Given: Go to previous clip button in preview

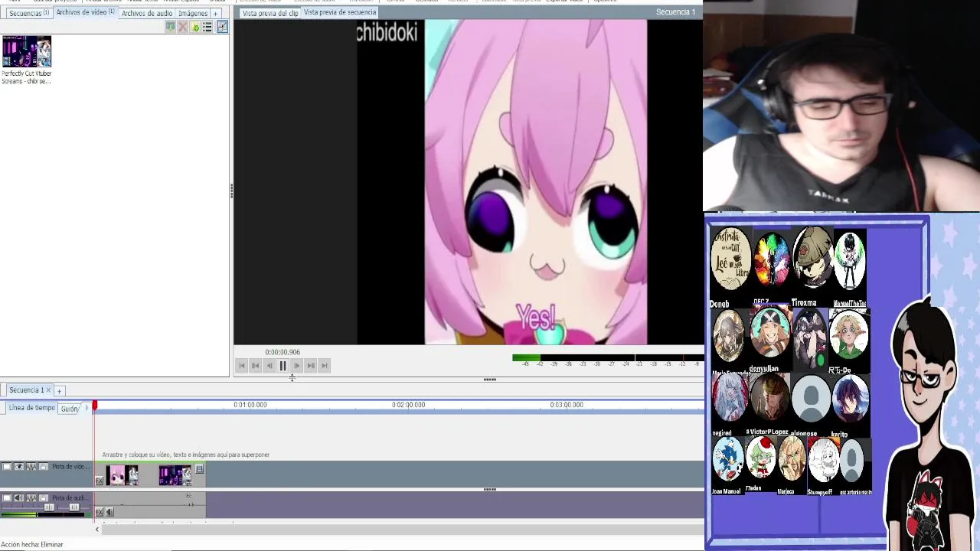Looking at the screenshot, I should [x=256, y=366].
